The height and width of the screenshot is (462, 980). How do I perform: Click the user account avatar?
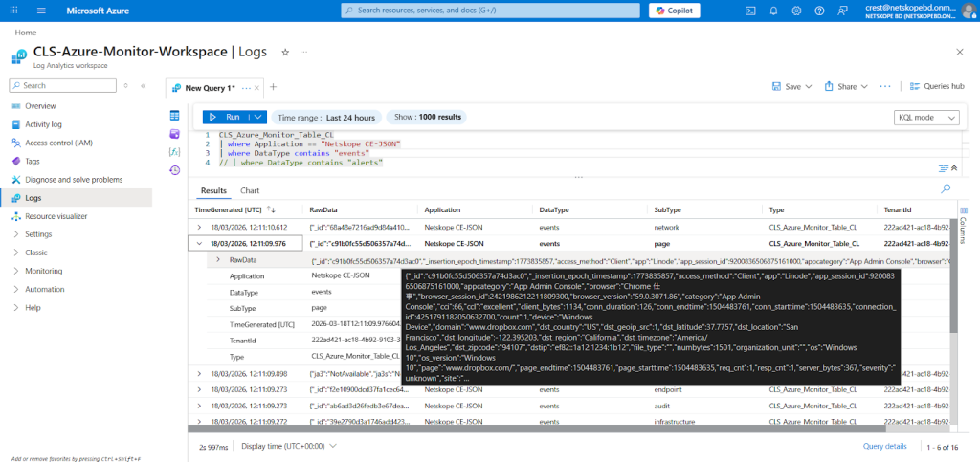click(x=969, y=11)
